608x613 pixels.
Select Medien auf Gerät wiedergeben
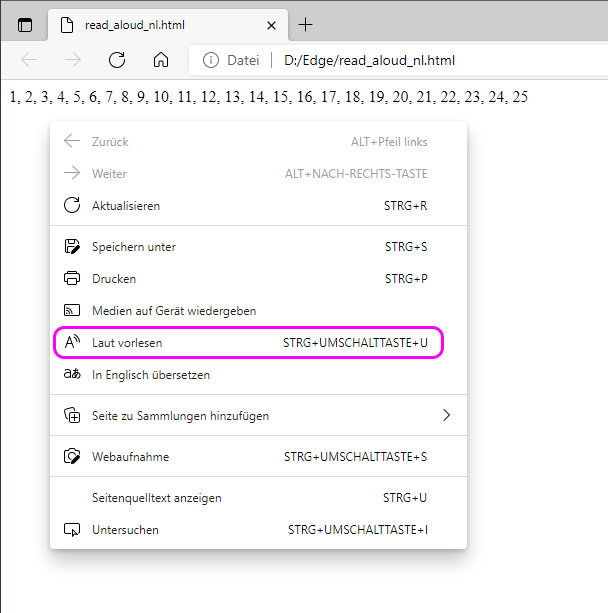[258, 311]
